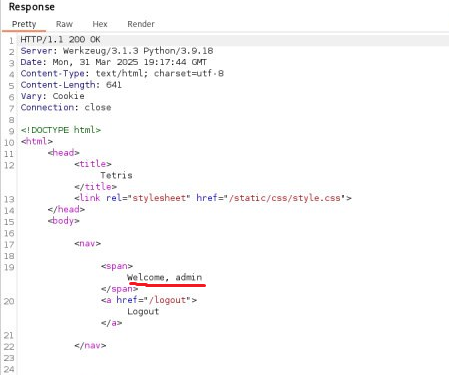The image size is (449, 375).
Task: Click the 'Welcome, admin' text
Action: pos(165,277)
